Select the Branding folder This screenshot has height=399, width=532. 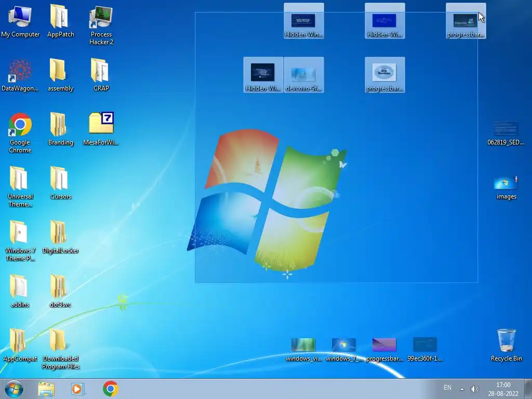(60, 129)
